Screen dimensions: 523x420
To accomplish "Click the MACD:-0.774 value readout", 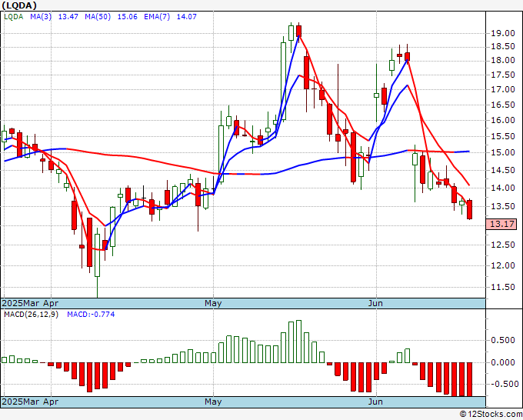I will [91, 315].
